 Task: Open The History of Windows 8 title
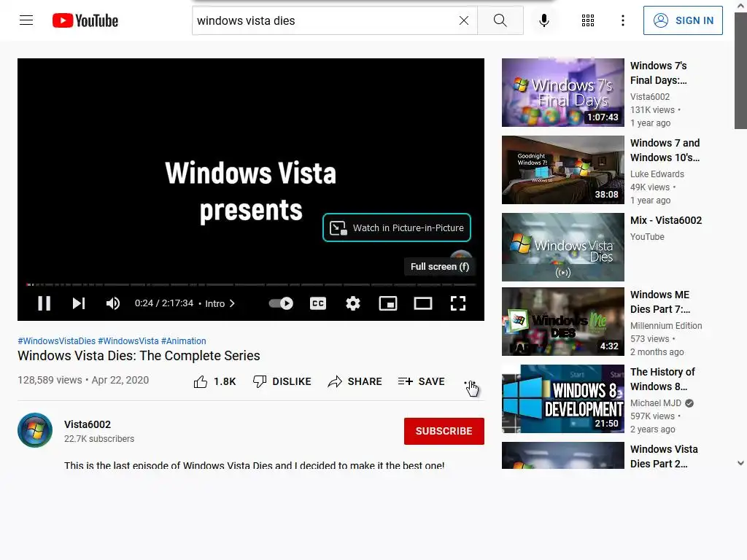pyautogui.click(x=662, y=379)
